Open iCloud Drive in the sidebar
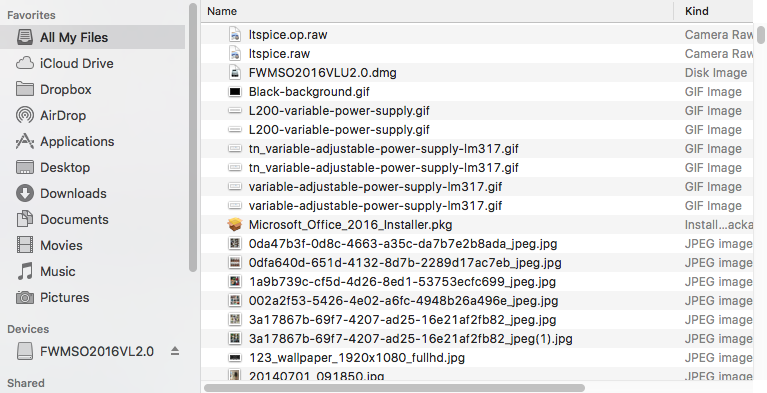The image size is (767, 393). coord(76,63)
